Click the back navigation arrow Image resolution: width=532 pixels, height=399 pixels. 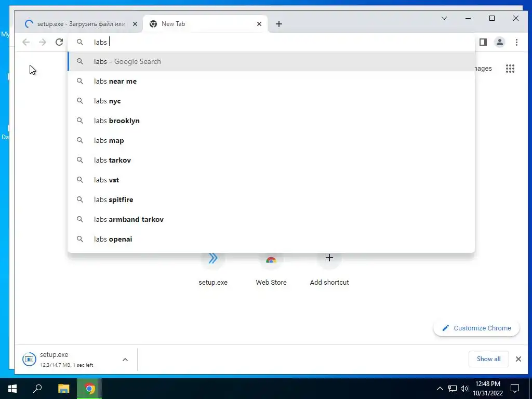click(26, 42)
